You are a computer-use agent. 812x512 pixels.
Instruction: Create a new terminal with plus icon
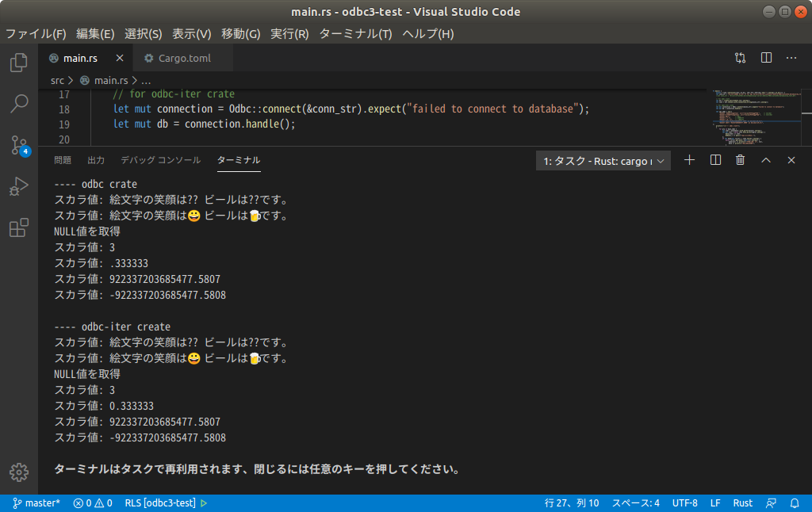point(689,160)
